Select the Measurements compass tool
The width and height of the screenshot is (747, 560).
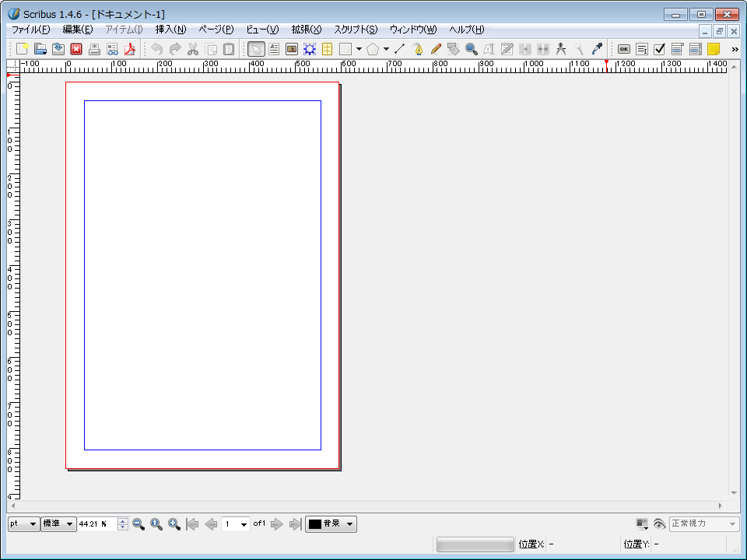point(561,49)
